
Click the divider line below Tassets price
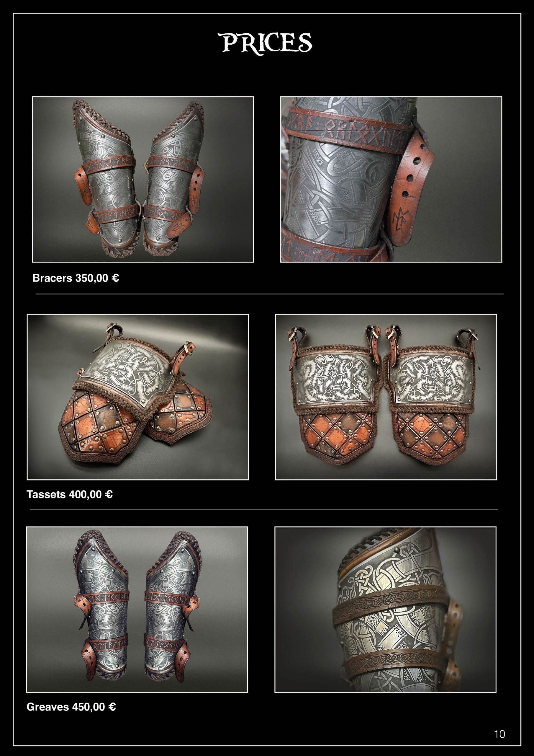pos(264,510)
